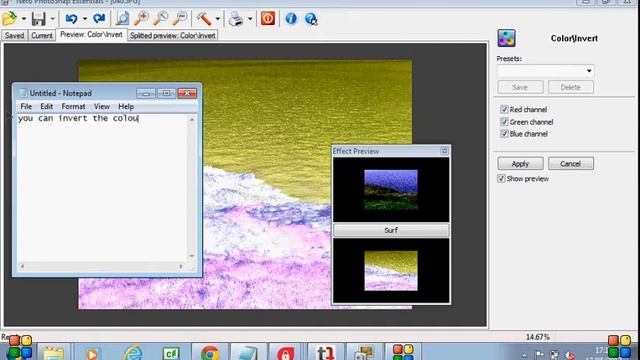640x360 pixels.
Task: Open the Notepad View menu
Action: [102, 107]
